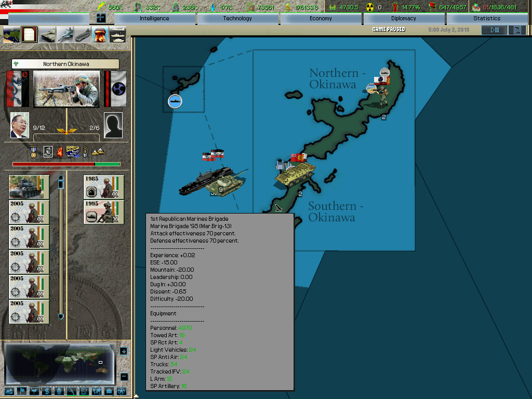The width and height of the screenshot is (532, 399).
Task: Open the air units jet icon
Action: tap(65, 35)
